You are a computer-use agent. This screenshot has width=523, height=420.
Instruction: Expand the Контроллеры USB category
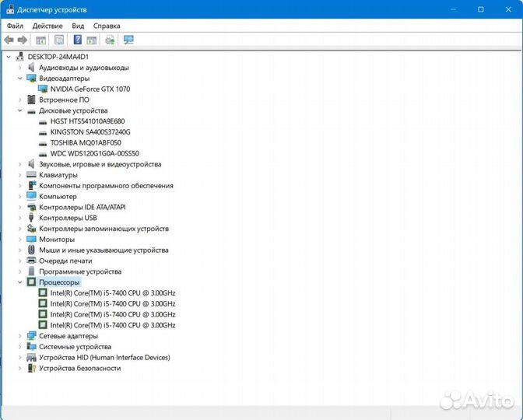[19, 218]
